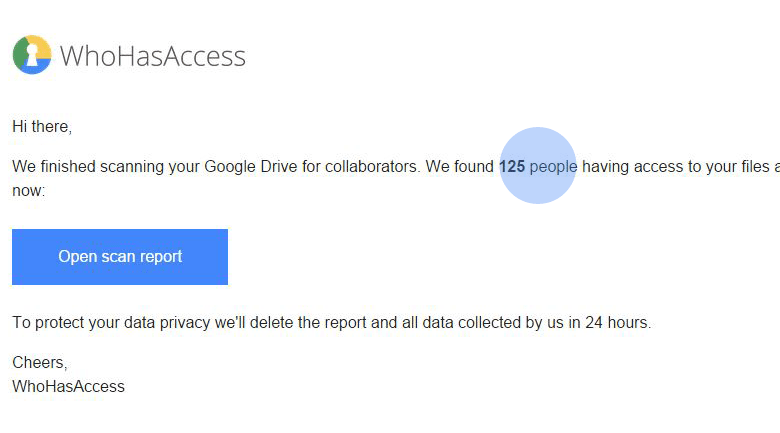Click the word "people" after 125
Image resolution: width=780 pixels, height=433 pixels.
(553, 166)
